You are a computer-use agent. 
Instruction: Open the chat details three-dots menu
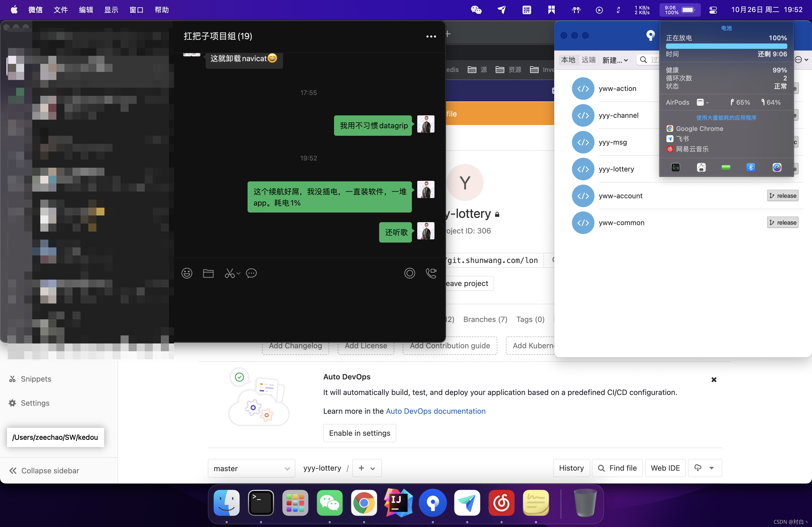point(431,36)
